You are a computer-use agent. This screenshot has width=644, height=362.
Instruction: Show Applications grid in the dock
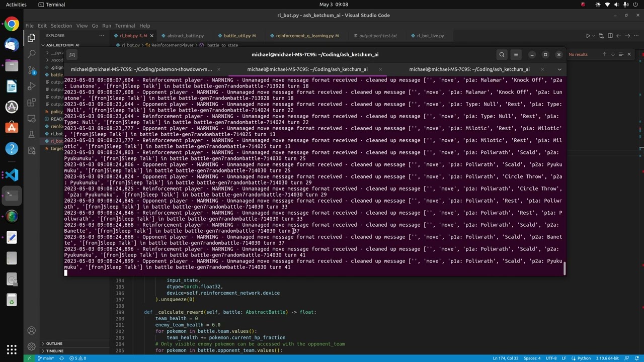click(x=12, y=349)
